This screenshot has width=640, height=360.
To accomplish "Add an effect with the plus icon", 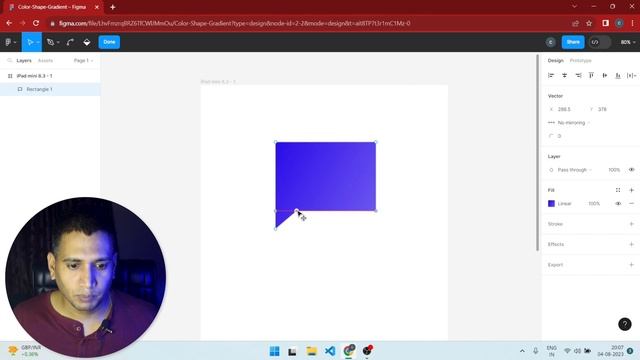I will coord(631,244).
